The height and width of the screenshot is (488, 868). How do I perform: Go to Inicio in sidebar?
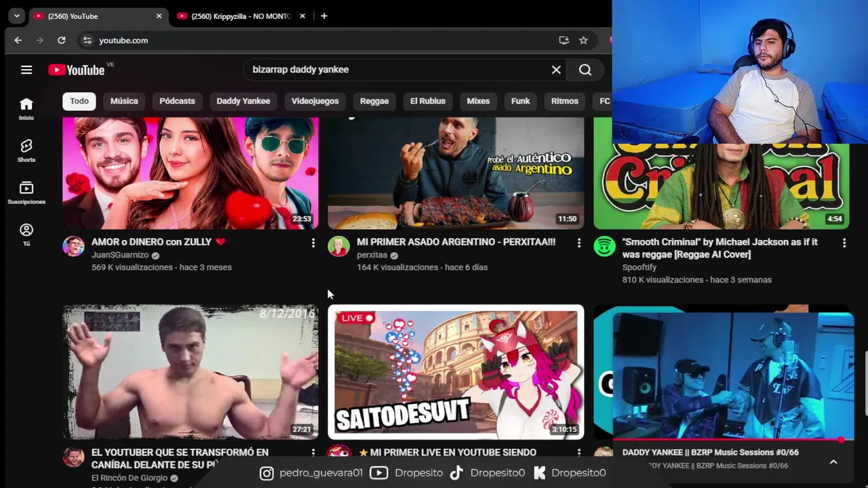26,108
